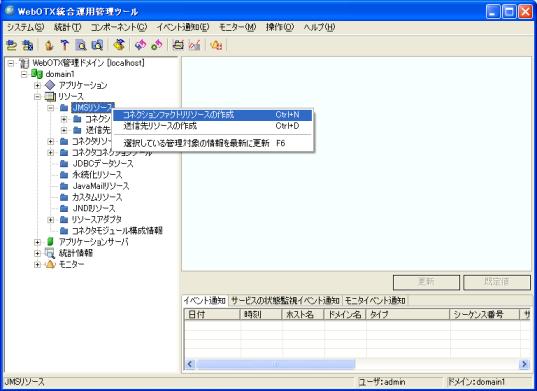Click the folder icon of リソースアダプタ

[x=64, y=219]
